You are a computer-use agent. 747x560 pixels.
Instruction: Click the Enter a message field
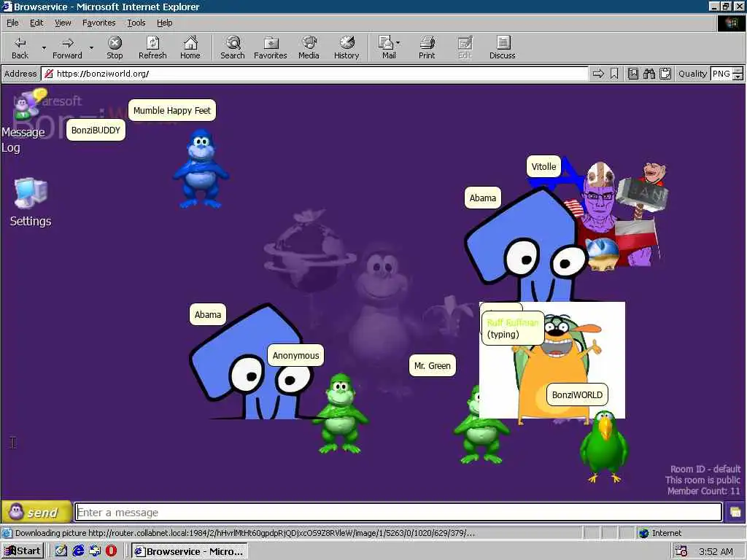pyautogui.click(x=398, y=513)
